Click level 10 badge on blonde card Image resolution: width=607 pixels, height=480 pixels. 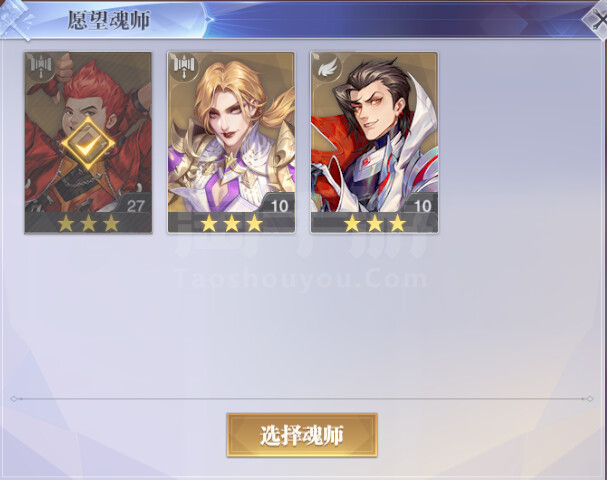(x=279, y=206)
